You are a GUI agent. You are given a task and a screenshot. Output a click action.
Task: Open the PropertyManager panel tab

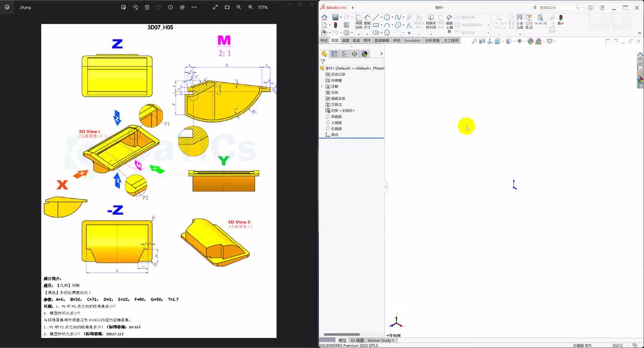click(x=334, y=54)
